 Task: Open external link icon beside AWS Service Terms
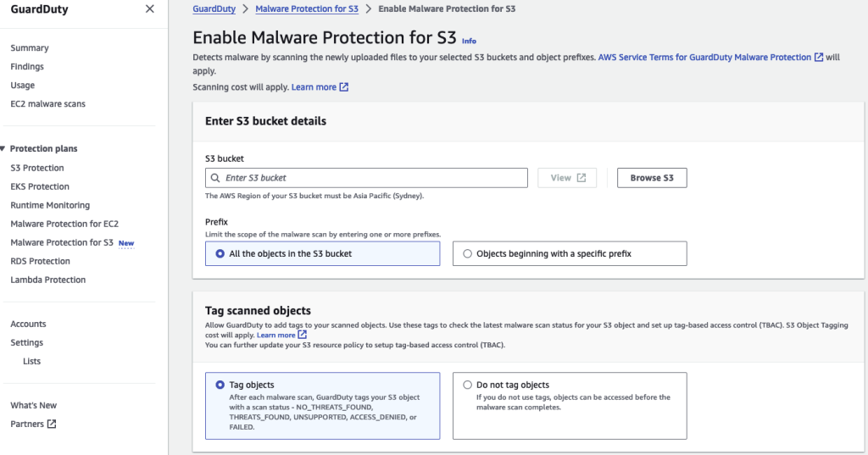coord(819,57)
